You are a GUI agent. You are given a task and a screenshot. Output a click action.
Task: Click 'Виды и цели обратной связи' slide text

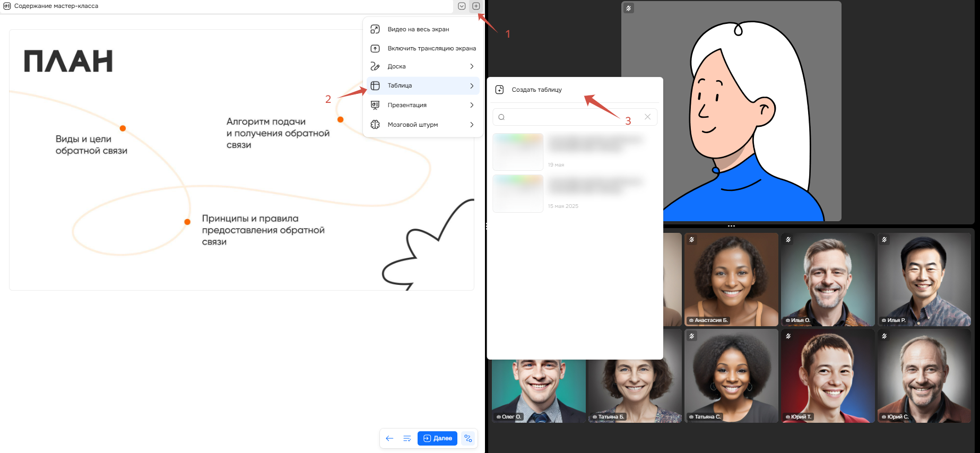pos(91,145)
